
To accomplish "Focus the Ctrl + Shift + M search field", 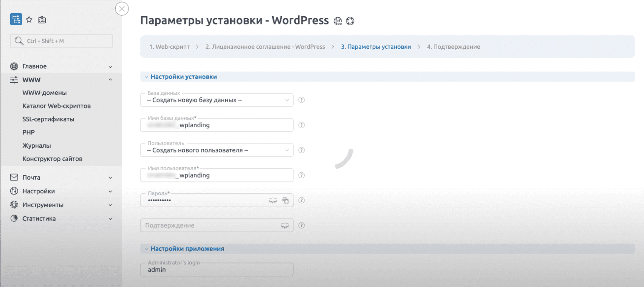I will pos(62,41).
